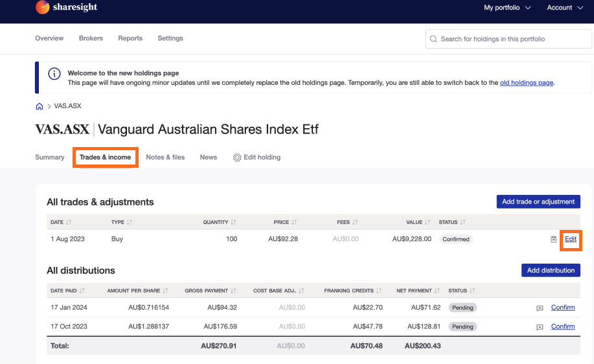Screen dimensions: 594x364
Task: Sort trades by Date column arrows
Action: pos(69,222)
